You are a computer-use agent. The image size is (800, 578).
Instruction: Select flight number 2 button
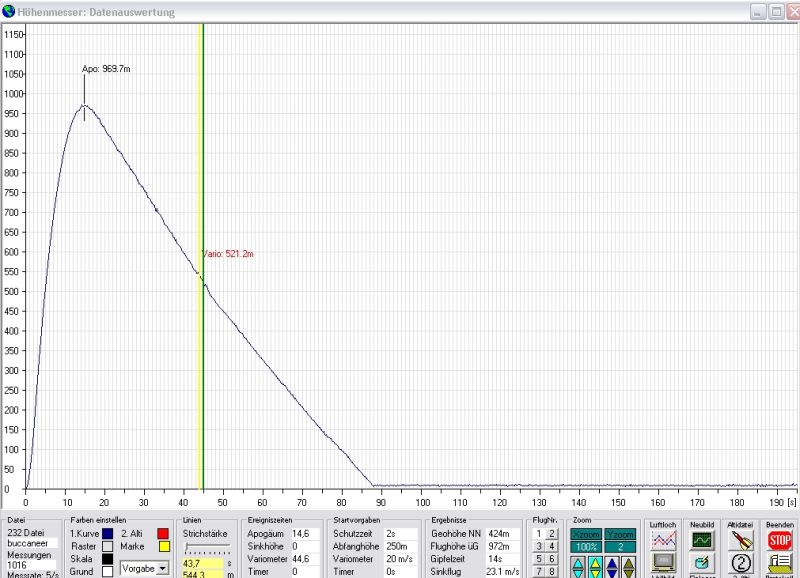551,533
